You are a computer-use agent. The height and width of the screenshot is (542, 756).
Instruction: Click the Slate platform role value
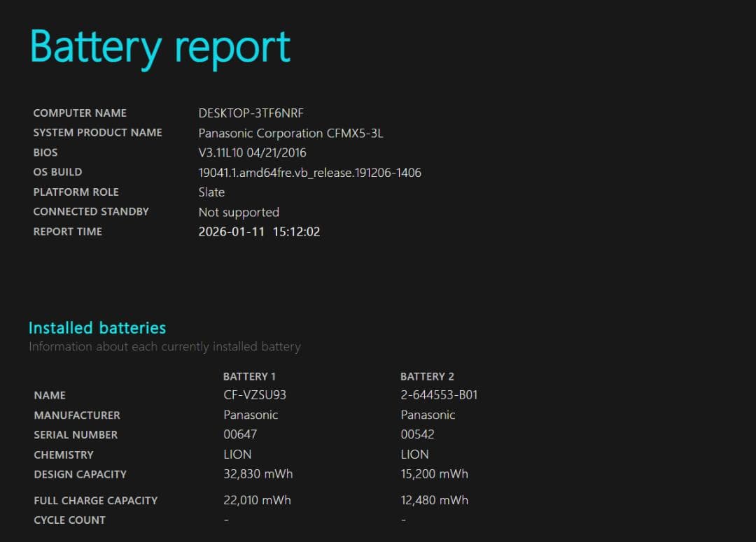click(x=211, y=192)
